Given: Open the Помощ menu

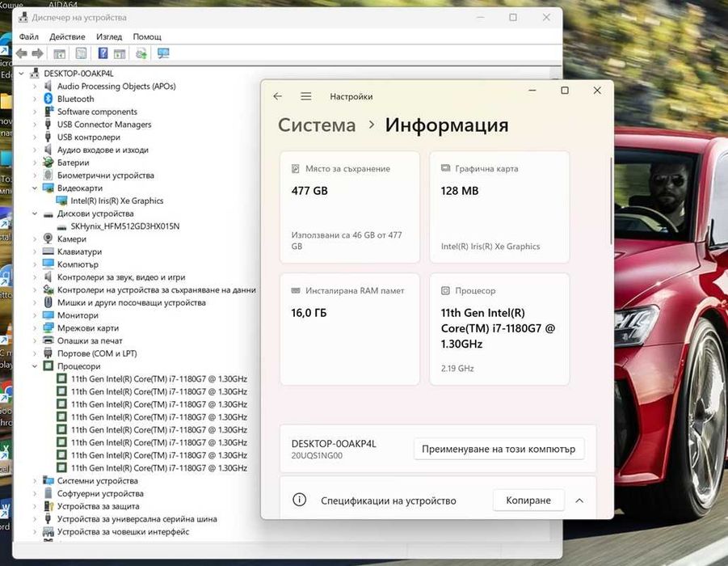Looking at the screenshot, I should pyautogui.click(x=147, y=36).
